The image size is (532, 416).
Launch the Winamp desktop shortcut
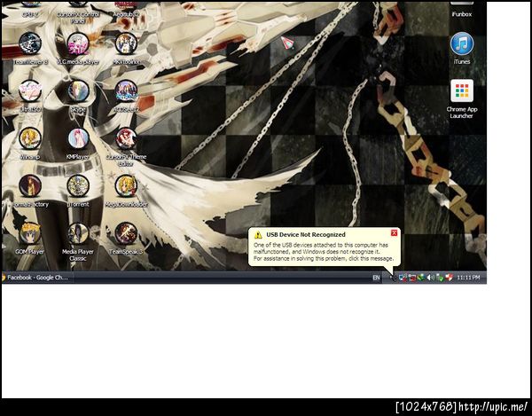click(x=30, y=138)
